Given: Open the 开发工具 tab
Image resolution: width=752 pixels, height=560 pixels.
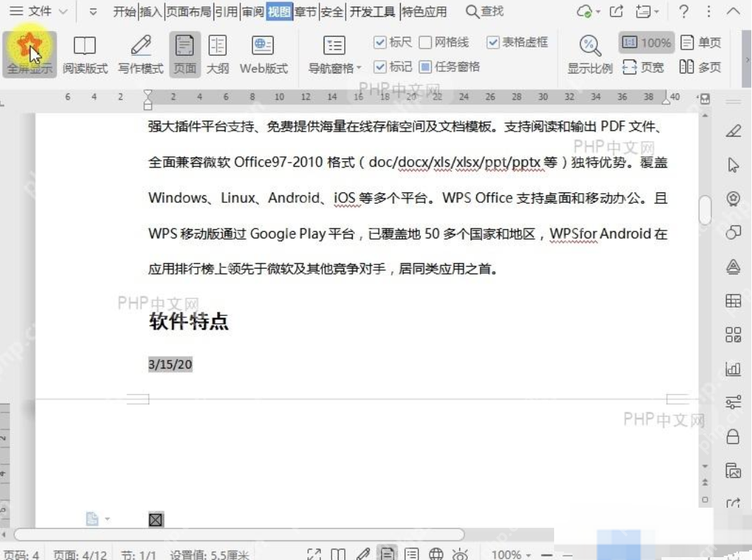Looking at the screenshot, I should tap(372, 11).
